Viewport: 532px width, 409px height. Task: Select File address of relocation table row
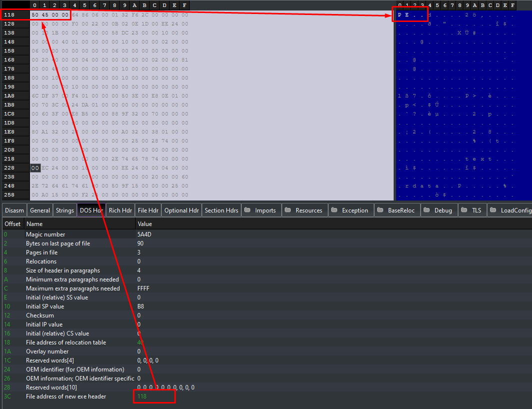pyautogui.click(x=267, y=342)
